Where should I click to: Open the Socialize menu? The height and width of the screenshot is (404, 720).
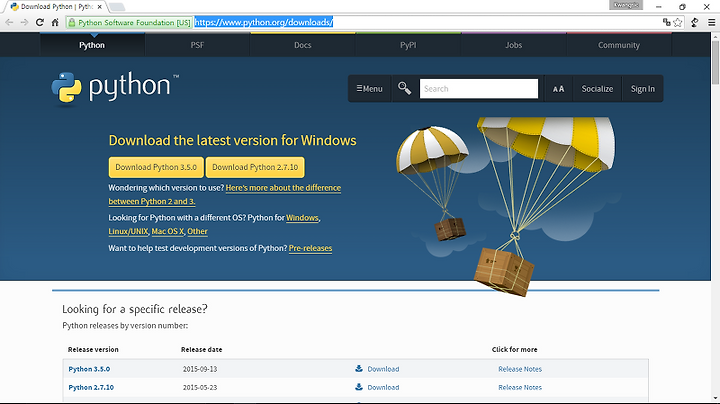[x=597, y=89]
